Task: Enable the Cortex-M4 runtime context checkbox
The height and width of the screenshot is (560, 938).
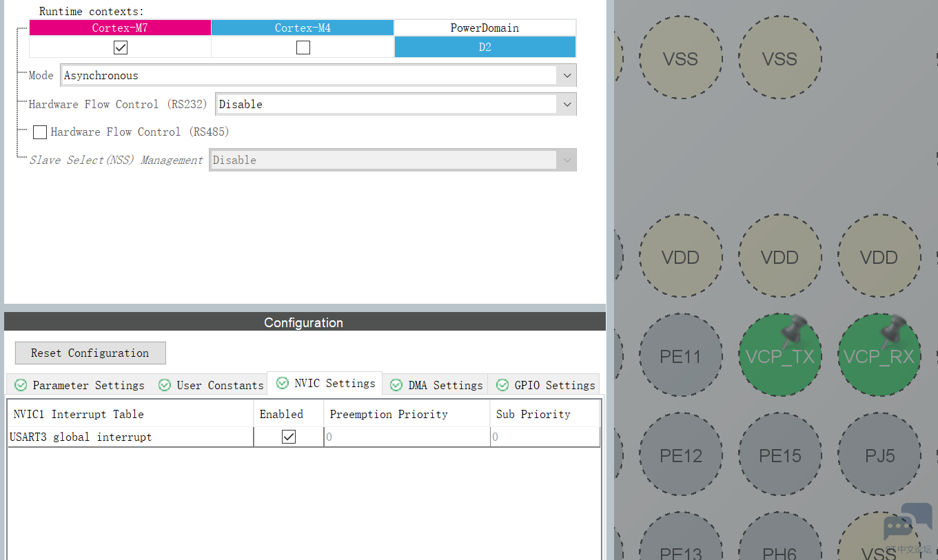Action: click(303, 48)
